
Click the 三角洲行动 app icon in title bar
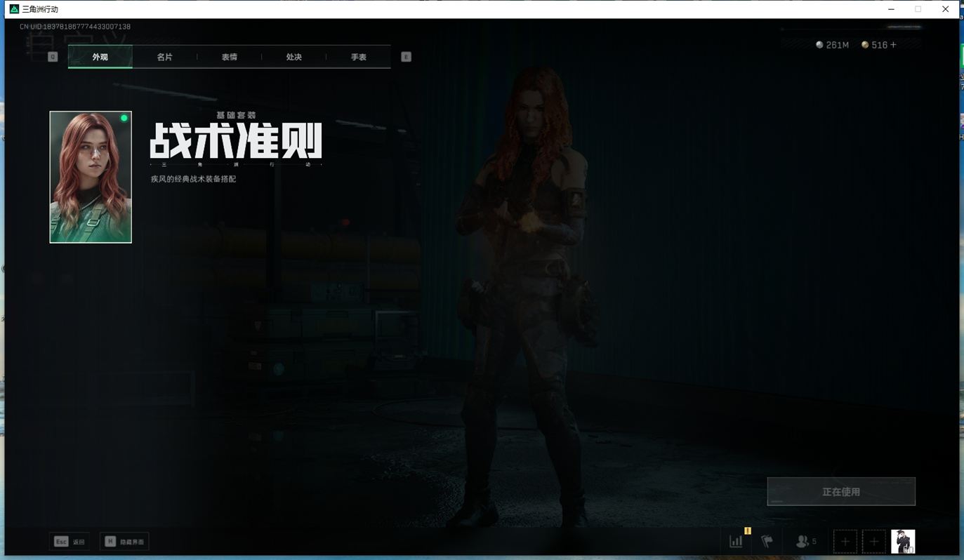[14, 9]
